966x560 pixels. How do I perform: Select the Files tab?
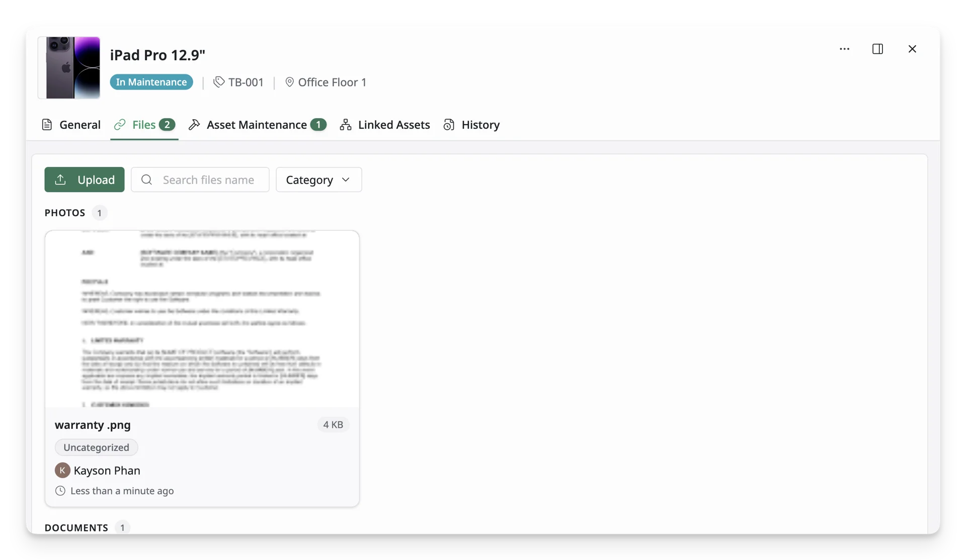[144, 125]
